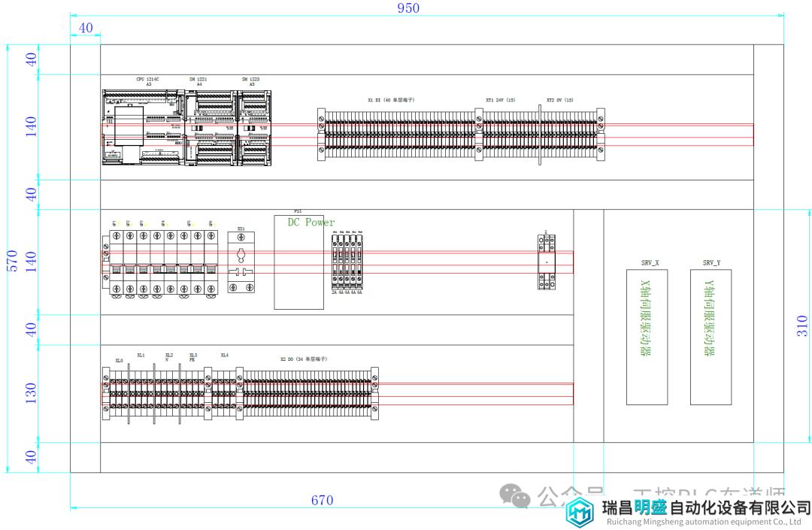Click the 570 overall height dimension value
This screenshot has width=812, height=530.
pyautogui.click(x=13, y=261)
